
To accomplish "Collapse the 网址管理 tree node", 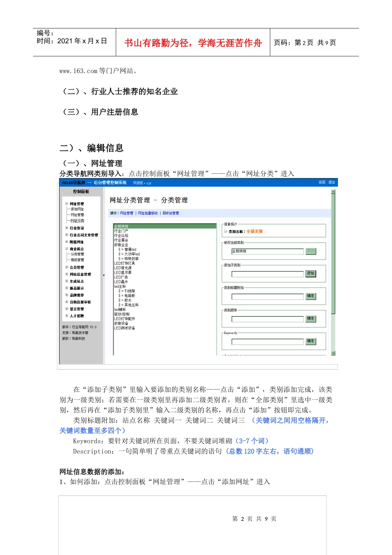I will [67, 204].
